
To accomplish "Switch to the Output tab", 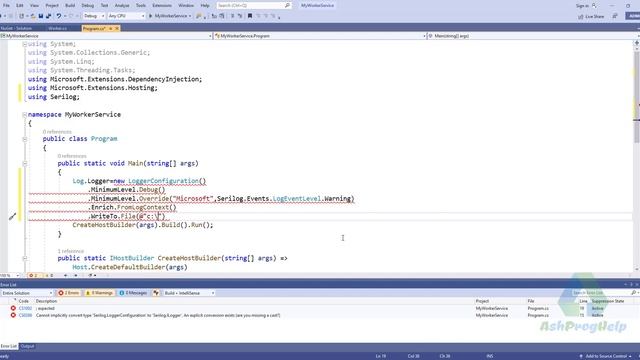I will click(27, 346).
